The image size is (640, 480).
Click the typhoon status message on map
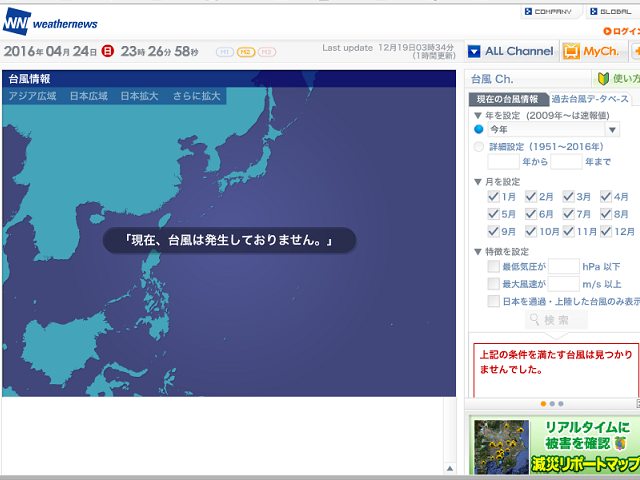click(229, 240)
